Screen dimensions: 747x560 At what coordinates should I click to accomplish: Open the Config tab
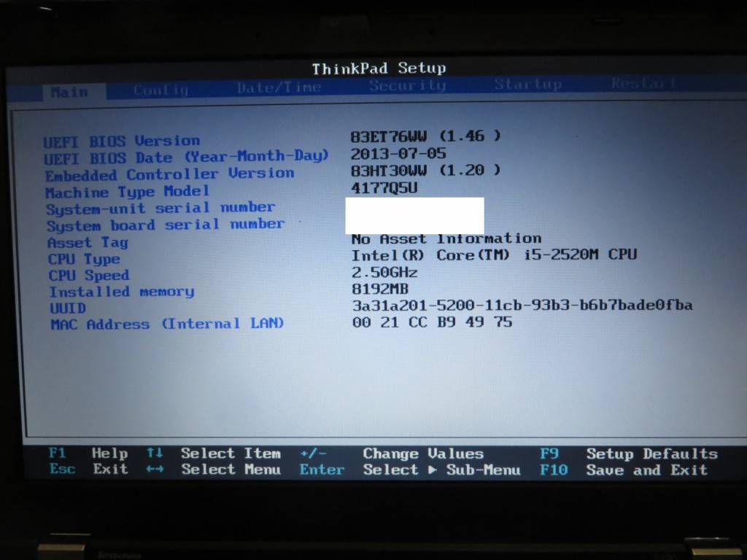pos(161,90)
